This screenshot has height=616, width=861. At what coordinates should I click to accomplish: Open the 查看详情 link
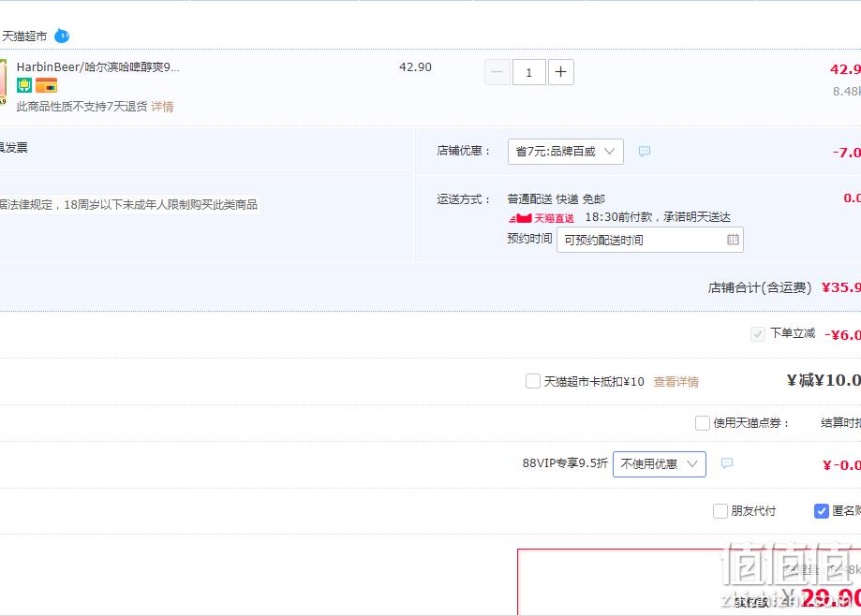point(675,382)
